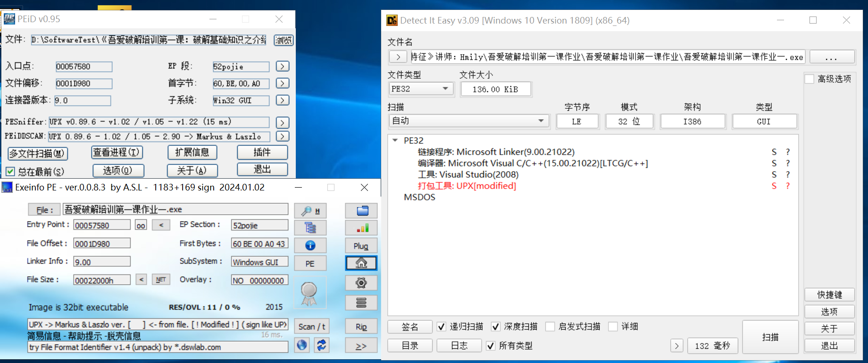The height and width of the screenshot is (363, 868).
Task: Click the PEiD title bar icon
Action: [x=9, y=19]
